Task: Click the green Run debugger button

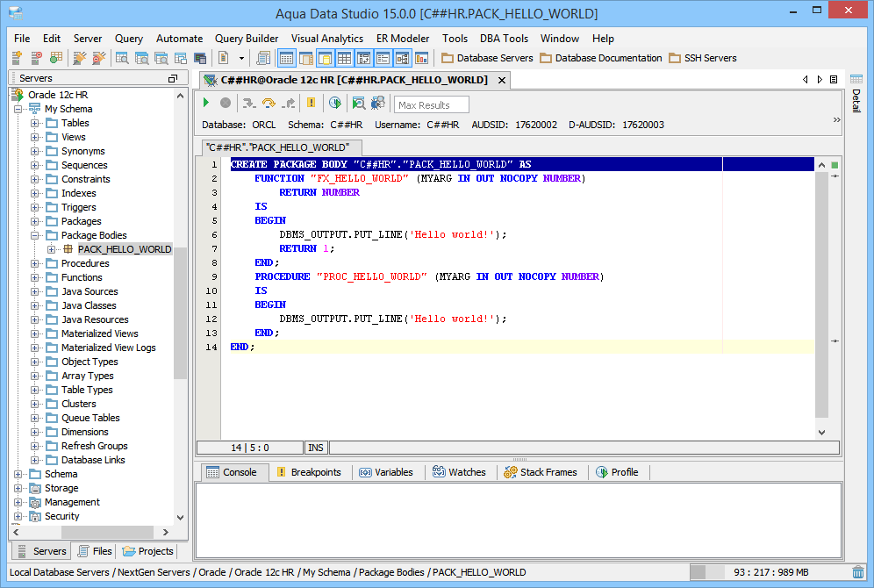Action: (206, 104)
